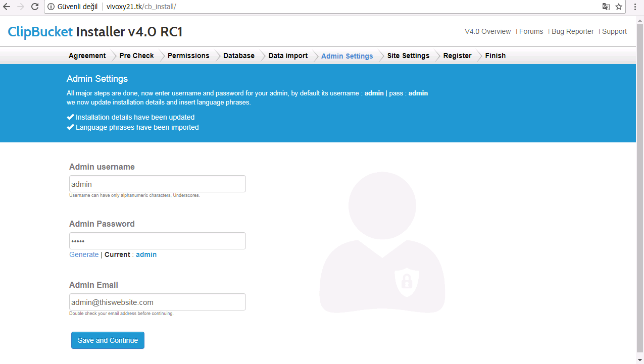Screen dimensions: 644x364
Task: Click the ClipBucket Installer logo title
Action: point(95,32)
